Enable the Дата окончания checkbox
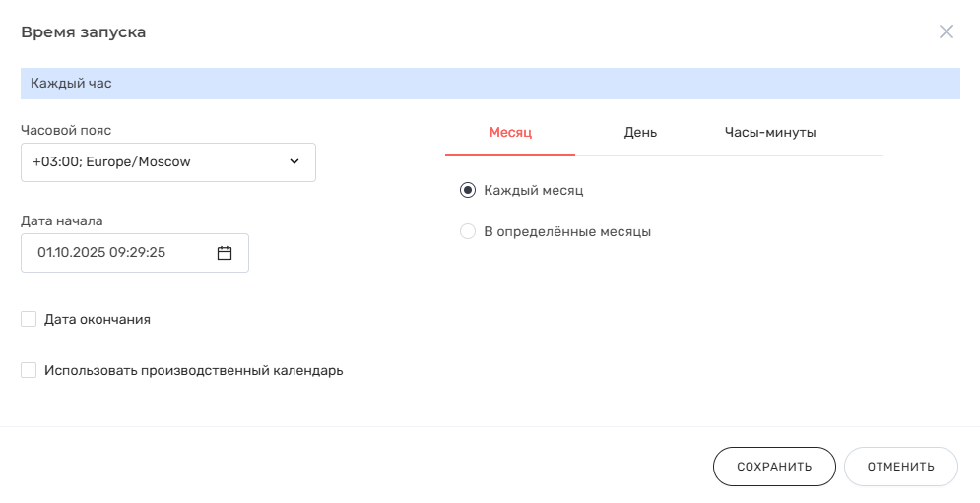This screenshot has width=980, height=503. pos(29,319)
